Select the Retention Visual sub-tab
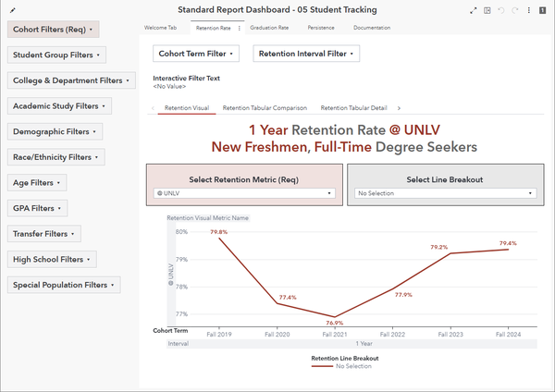 click(x=187, y=108)
